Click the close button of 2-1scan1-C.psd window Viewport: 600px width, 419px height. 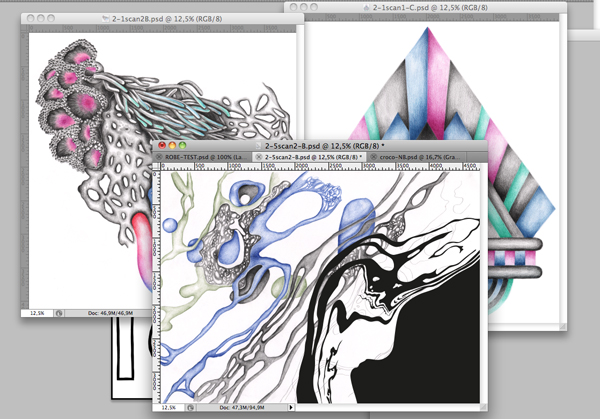293,7
